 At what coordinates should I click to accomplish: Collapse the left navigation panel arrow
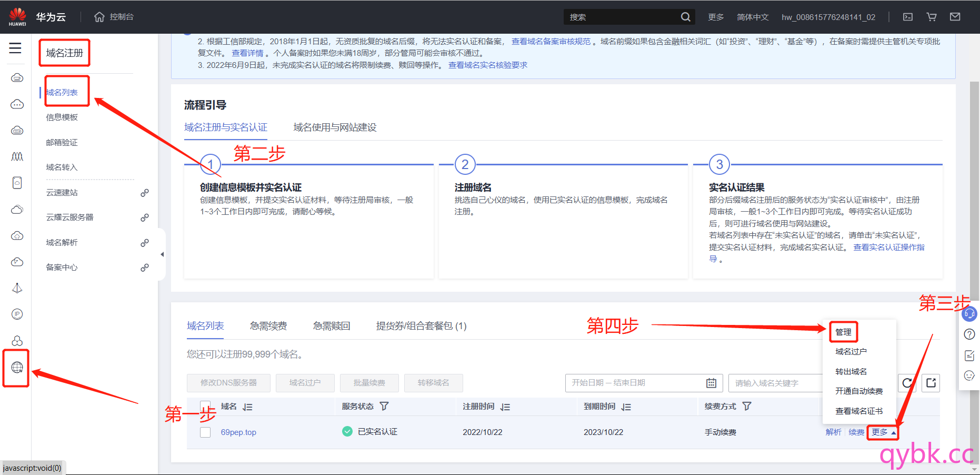(x=162, y=254)
